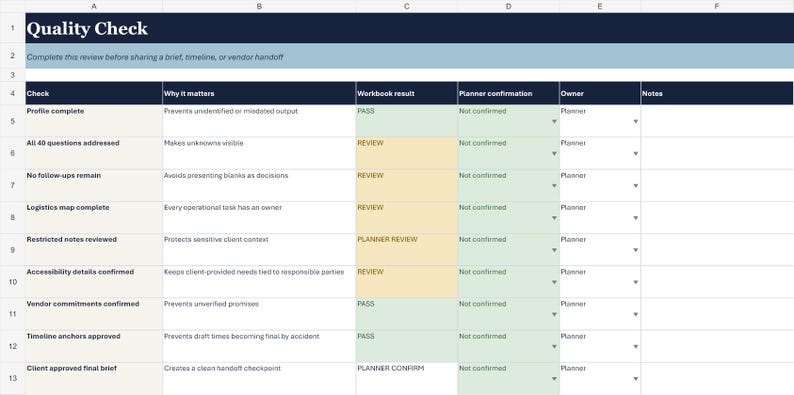The height and width of the screenshot is (395, 794).
Task: Select 'Avoids presenting blanks as decisions' cell
Action: [259, 185]
